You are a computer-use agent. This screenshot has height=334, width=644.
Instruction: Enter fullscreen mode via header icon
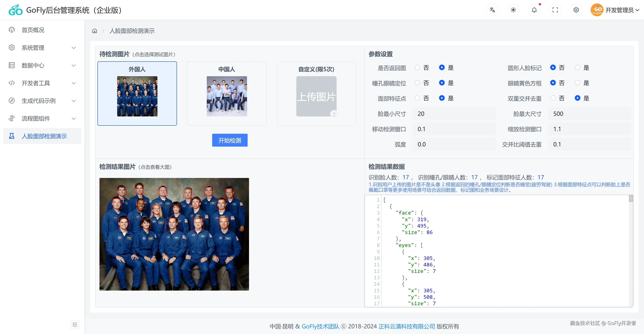coord(555,10)
